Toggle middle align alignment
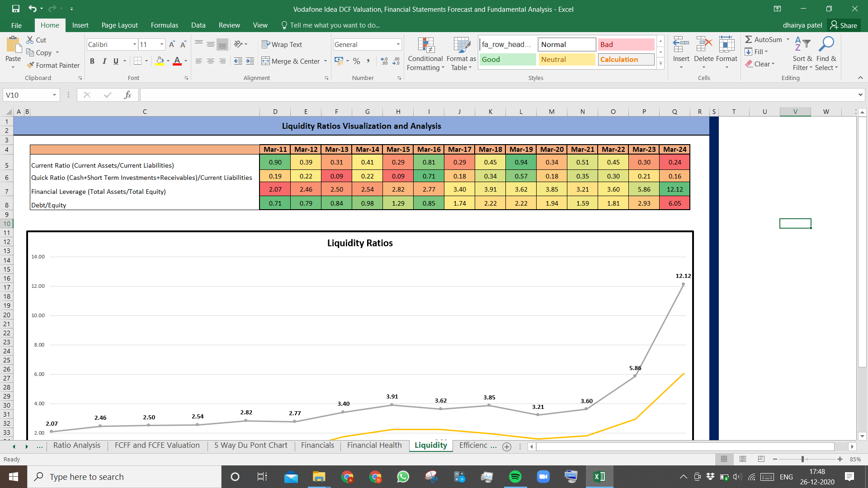This screenshot has width=868, height=488. click(x=211, y=44)
